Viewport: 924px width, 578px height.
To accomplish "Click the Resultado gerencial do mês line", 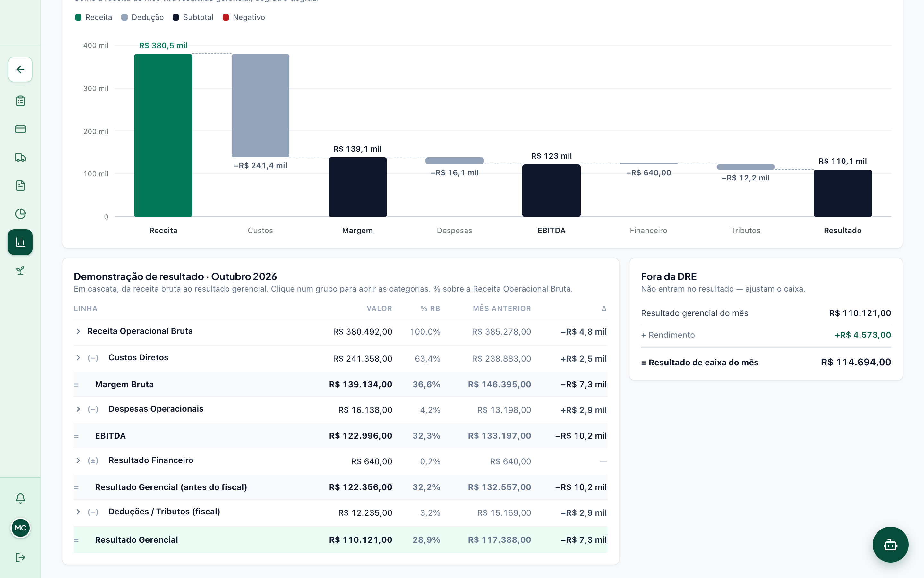I will pos(766,313).
